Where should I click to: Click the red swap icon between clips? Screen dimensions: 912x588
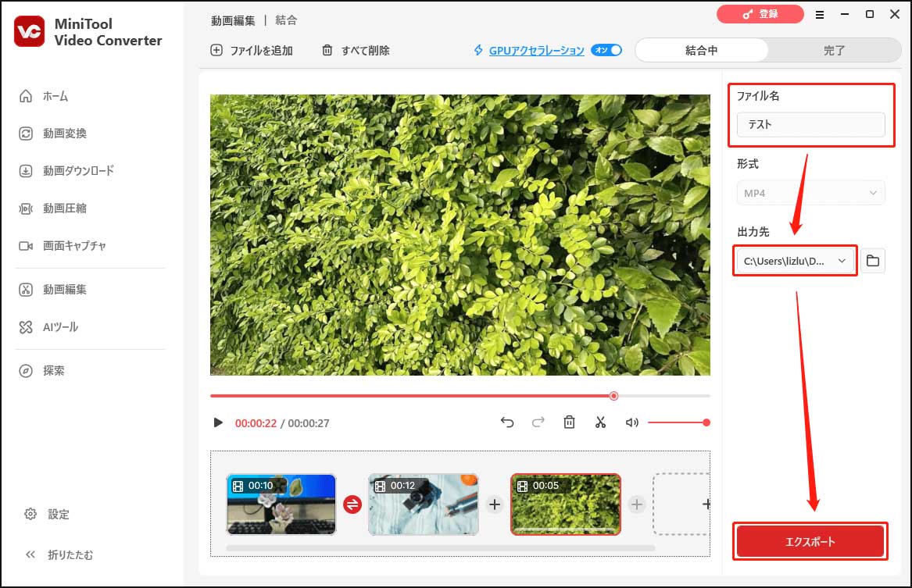point(352,504)
